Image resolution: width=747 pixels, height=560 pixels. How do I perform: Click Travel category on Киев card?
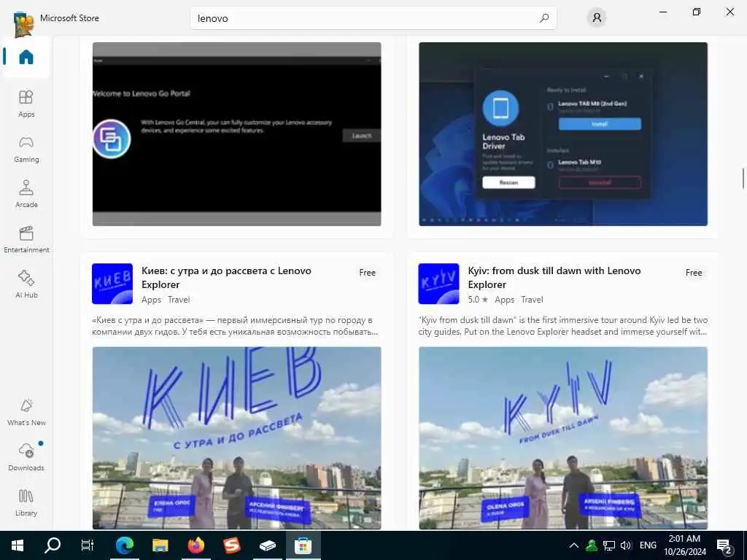pos(179,300)
